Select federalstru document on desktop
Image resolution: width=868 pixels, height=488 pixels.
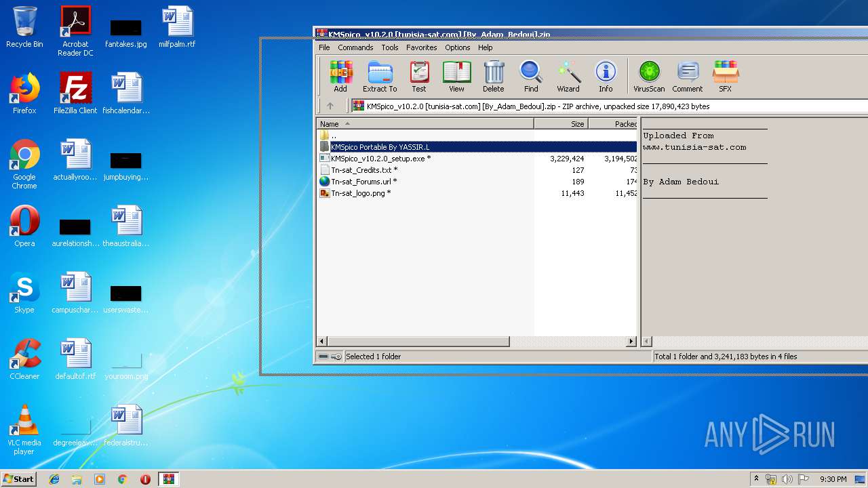[x=126, y=426]
